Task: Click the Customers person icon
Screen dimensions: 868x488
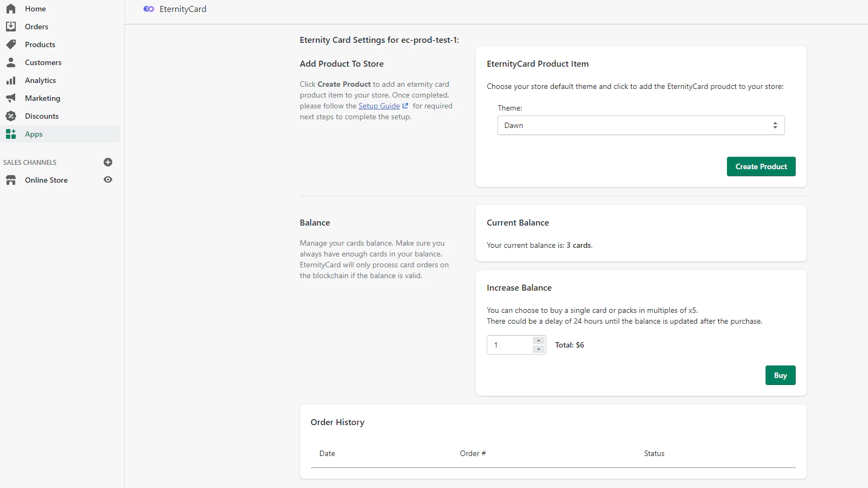Action: [x=11, y=62]
